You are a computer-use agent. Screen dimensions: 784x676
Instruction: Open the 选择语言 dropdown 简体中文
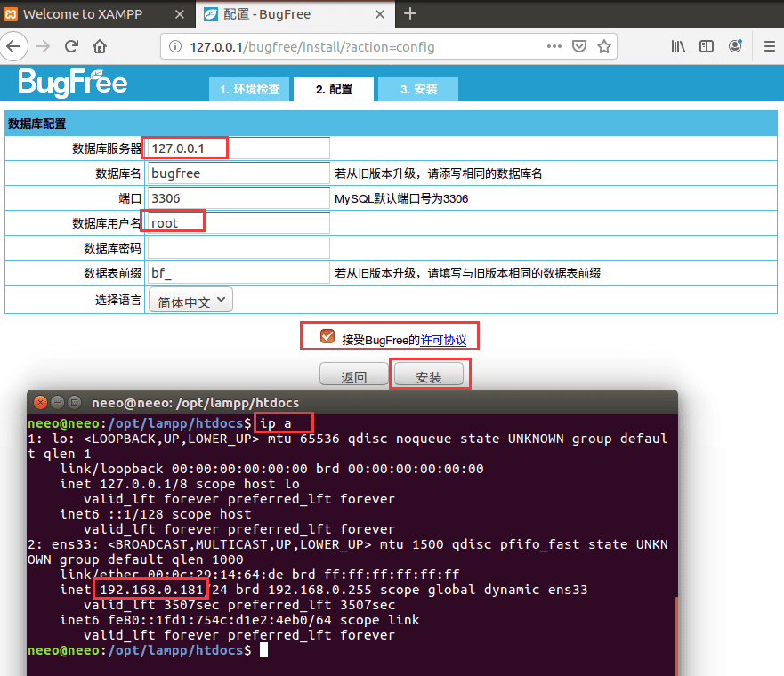[190, 300]
